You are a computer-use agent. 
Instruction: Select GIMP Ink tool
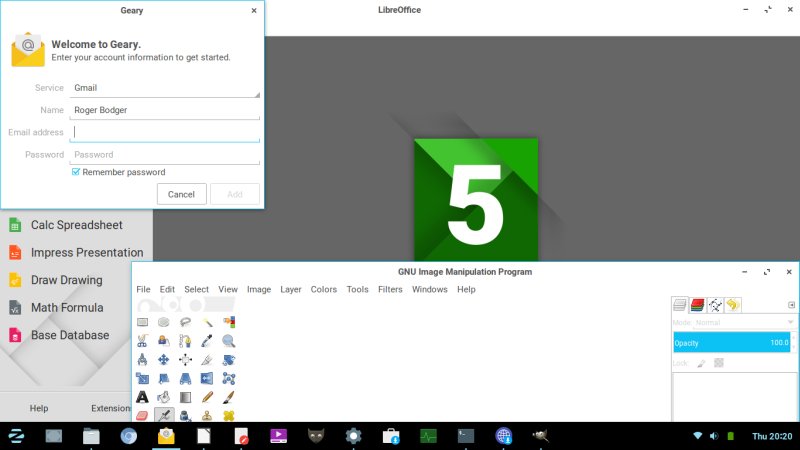tap(185, 415)
